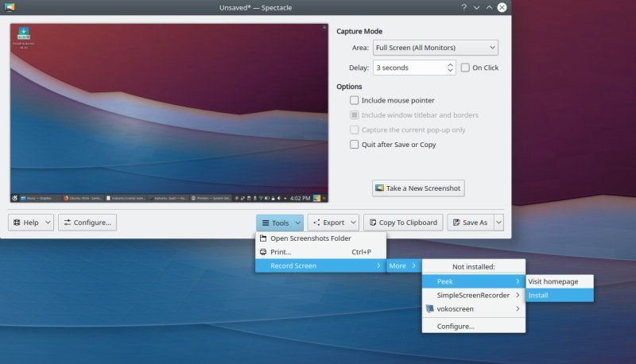Viewport: 636px width, 364px height.
Task: Click the Copy To Clipboard icon
Action: 372,223
